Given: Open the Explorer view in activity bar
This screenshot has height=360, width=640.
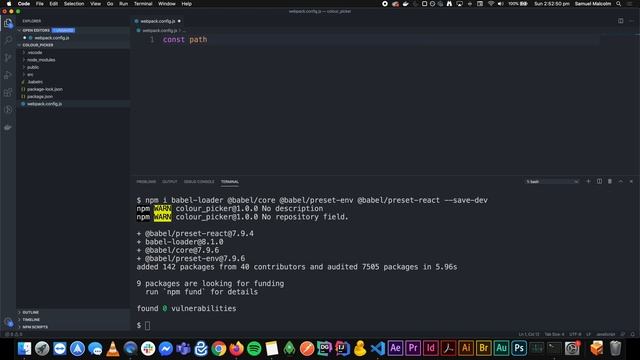Looking at the screenshot, I should pos(8,23).
